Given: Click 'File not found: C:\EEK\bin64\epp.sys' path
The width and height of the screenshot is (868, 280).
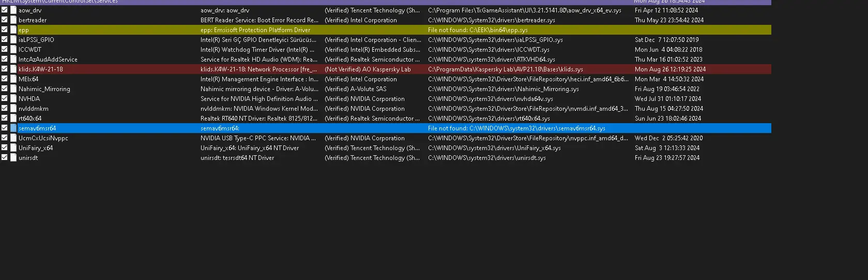Looking at the screenshot, I should tap(478, 30).
